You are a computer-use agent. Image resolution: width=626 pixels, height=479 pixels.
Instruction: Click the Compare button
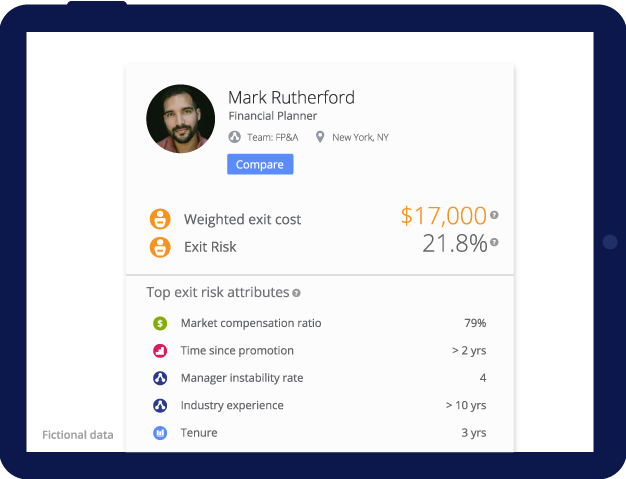tap(260, 164)
